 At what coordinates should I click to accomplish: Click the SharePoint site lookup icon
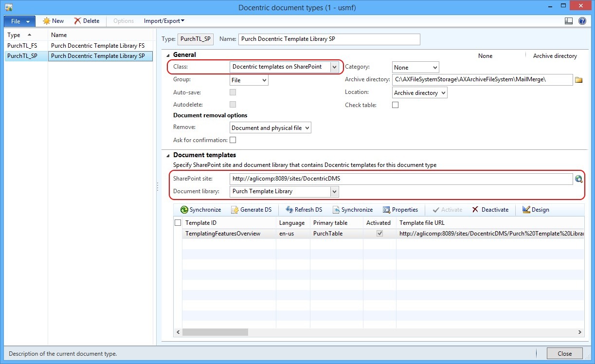(578, 179)
